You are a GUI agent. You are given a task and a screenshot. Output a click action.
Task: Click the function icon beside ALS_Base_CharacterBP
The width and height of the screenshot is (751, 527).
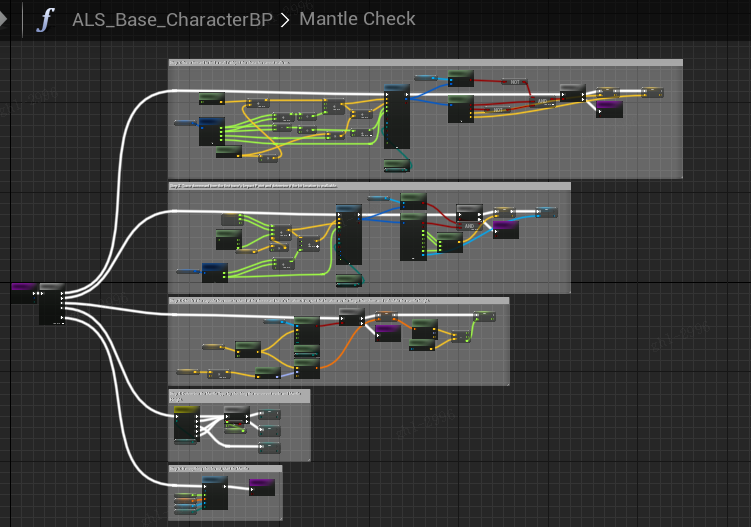click(45, 19)
